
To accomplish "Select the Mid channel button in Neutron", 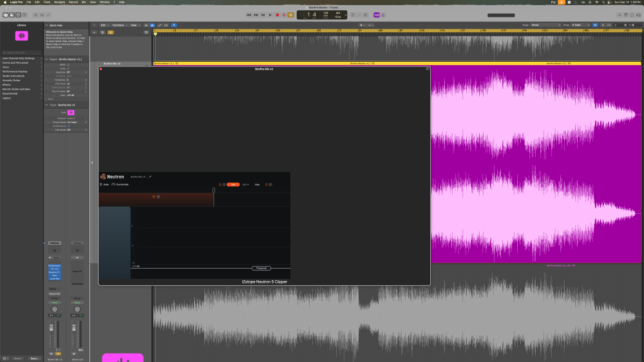I will pos(233,184).
